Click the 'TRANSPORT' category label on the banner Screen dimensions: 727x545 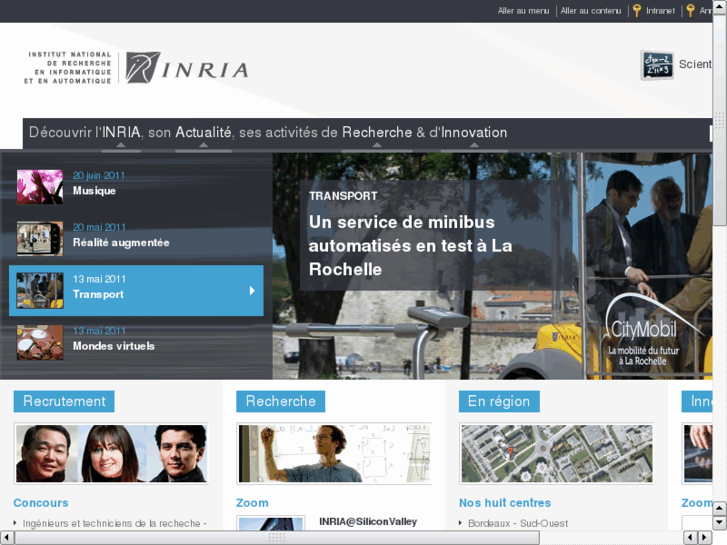[343, 196]
